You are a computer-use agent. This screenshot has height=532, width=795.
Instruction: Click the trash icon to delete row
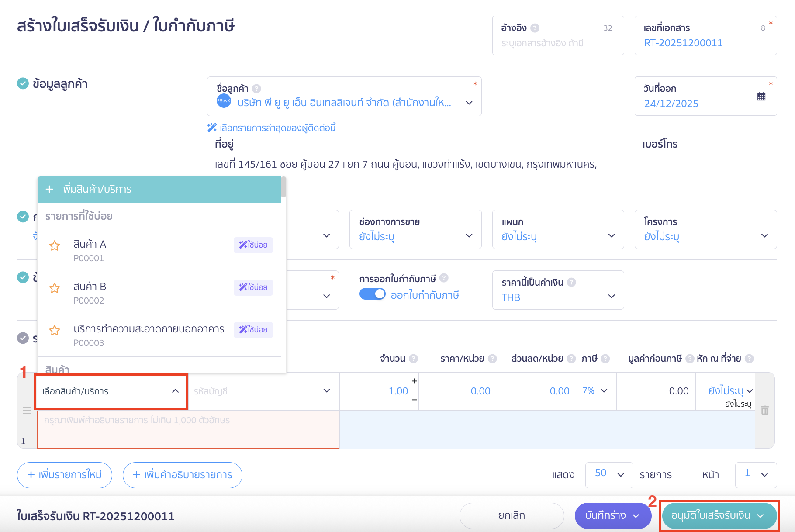pos(764,410)
